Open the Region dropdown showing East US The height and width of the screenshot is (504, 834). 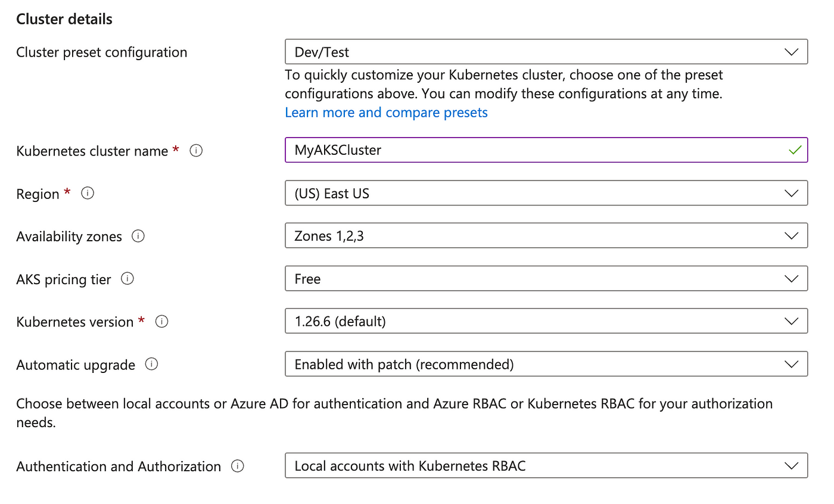click(x=546, y=194)
